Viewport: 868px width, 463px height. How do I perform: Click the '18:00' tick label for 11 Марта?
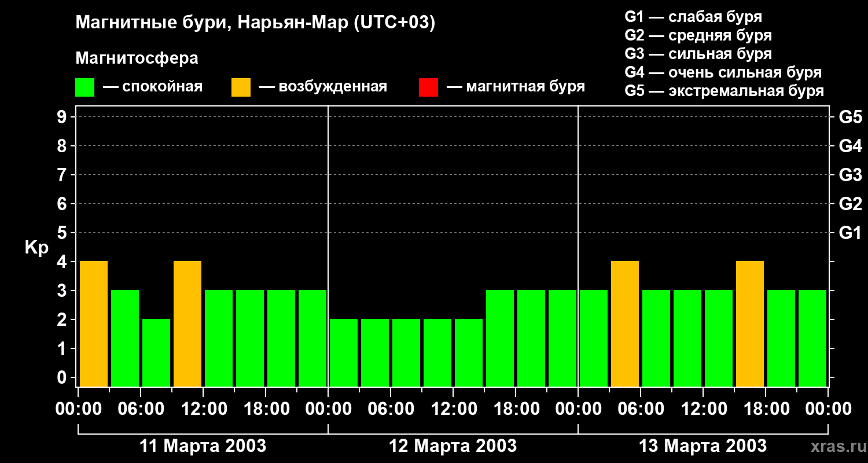point(266,409)
